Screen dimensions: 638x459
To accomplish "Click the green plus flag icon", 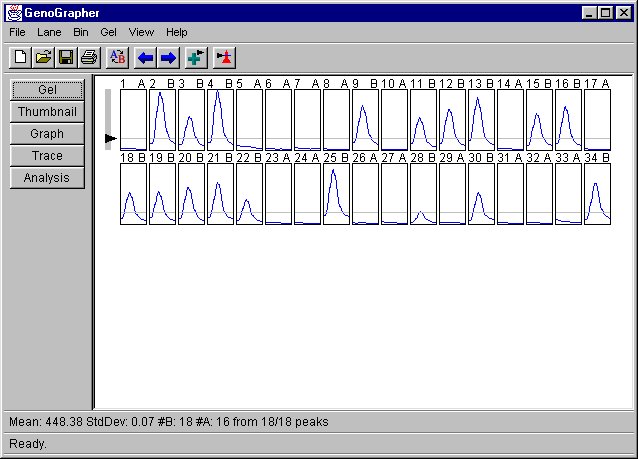I will click(196, 58).
